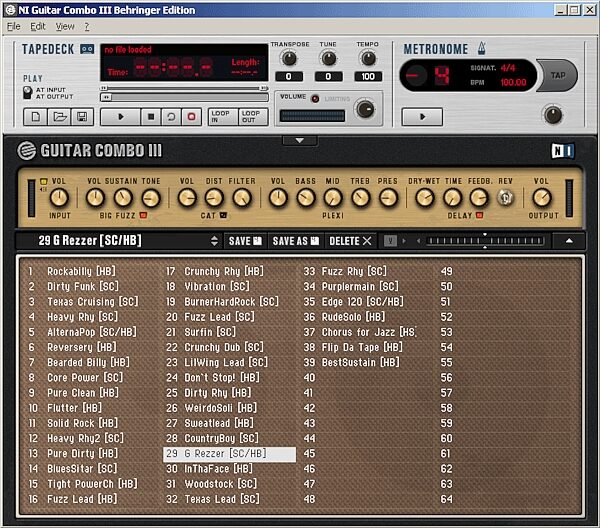The width and height of the screenshot is (600, 528).
Task: Click the Big Fuzz Tone knob
Action: [150, 198]
